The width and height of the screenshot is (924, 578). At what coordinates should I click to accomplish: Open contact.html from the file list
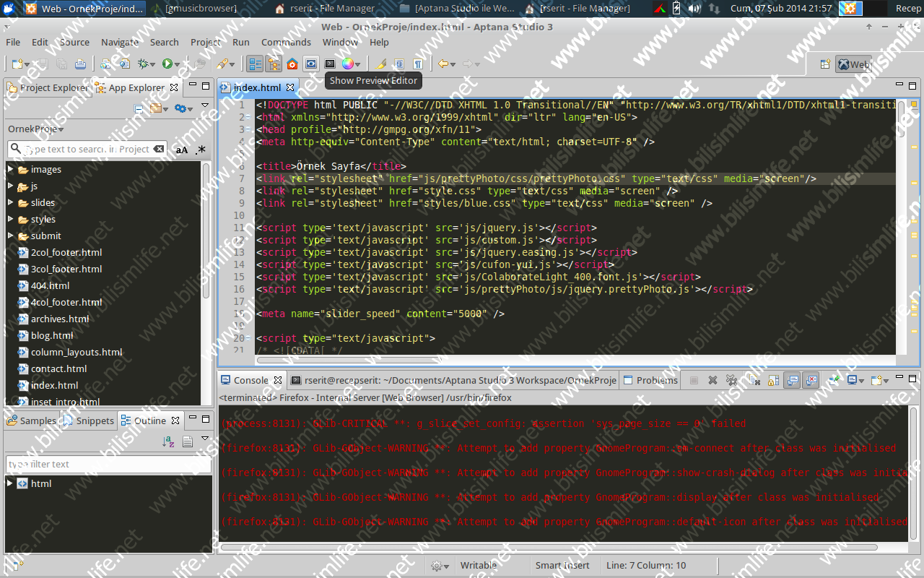[x=58, y=368]
